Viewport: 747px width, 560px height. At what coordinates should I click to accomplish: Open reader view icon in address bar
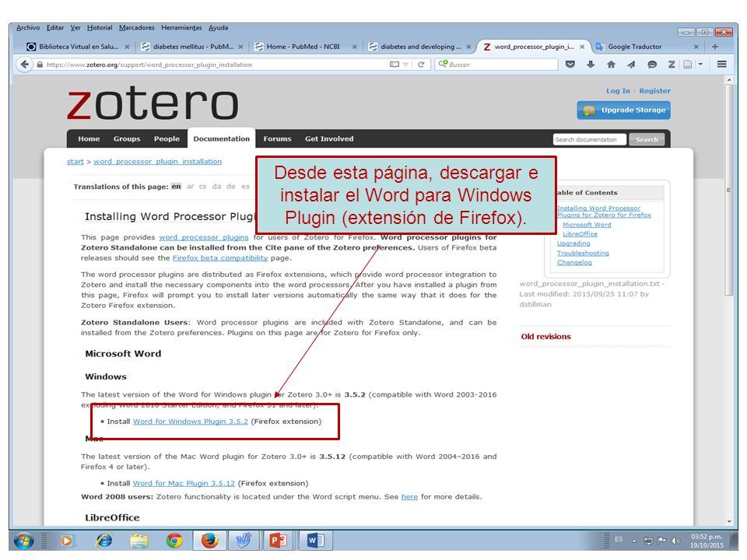tap(394, 65)
